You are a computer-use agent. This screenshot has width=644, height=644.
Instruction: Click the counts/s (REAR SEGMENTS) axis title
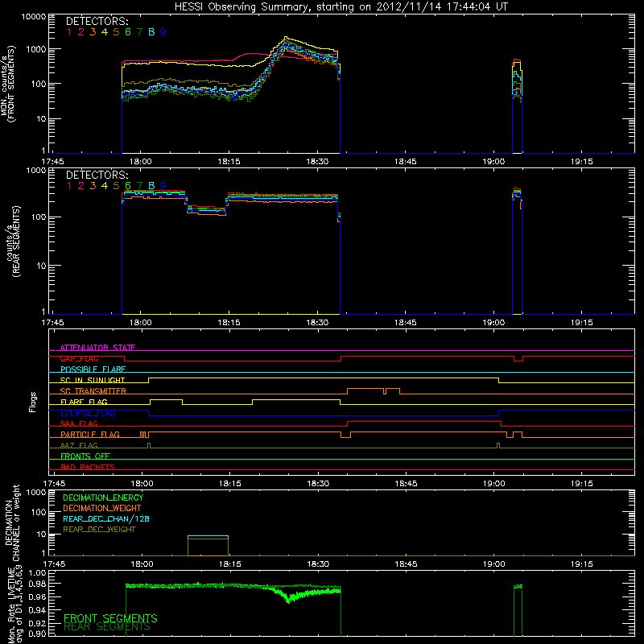pos(13,242)
